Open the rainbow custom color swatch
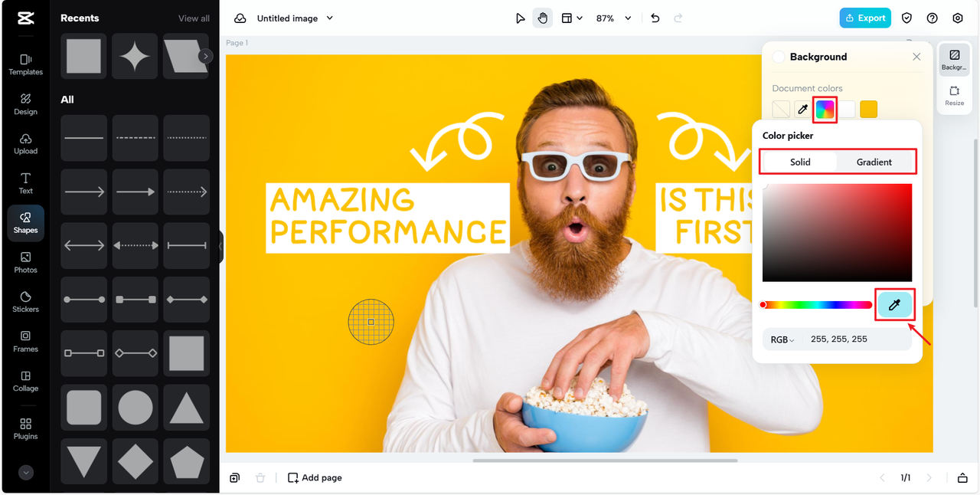Image resolution: width=980 pixels, height=495 pixels. pyautogui.click(x=825, y=110)
